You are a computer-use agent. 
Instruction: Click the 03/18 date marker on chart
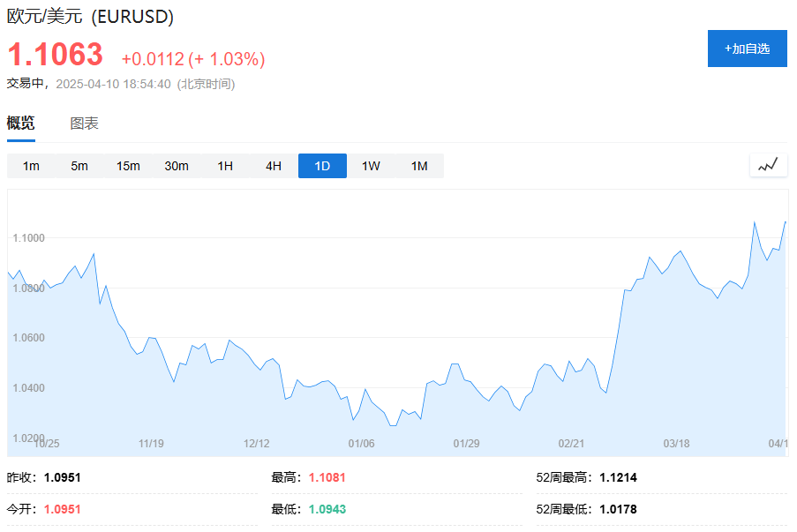(676, 443)
